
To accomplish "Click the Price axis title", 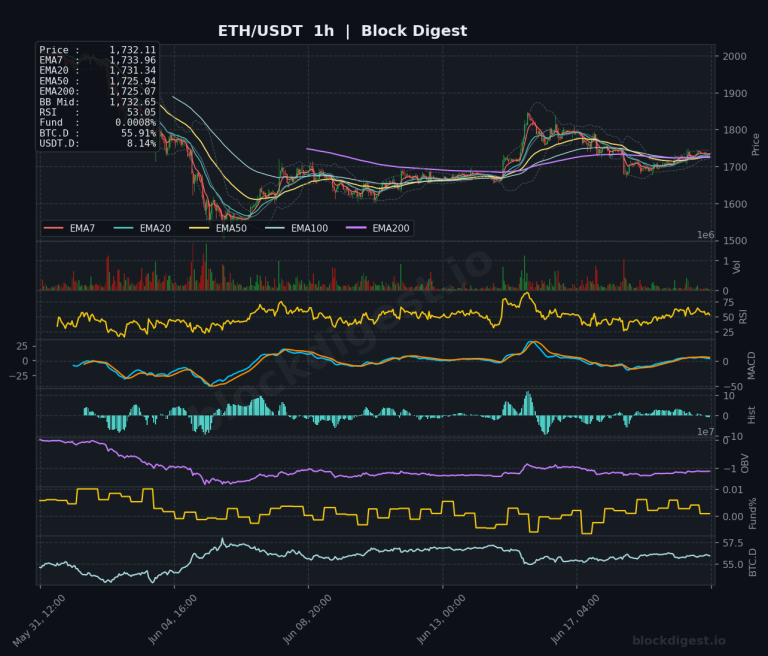I will [755, 145].
